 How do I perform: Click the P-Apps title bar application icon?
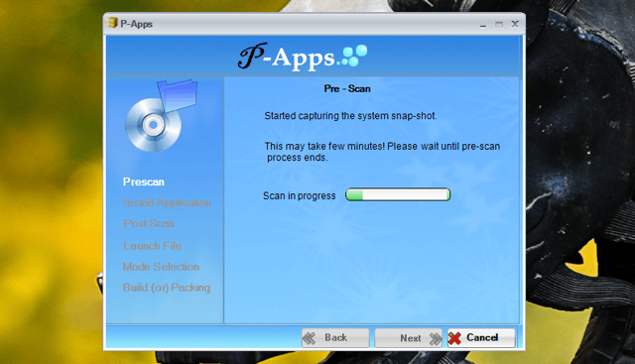click(x=112, y=23)
